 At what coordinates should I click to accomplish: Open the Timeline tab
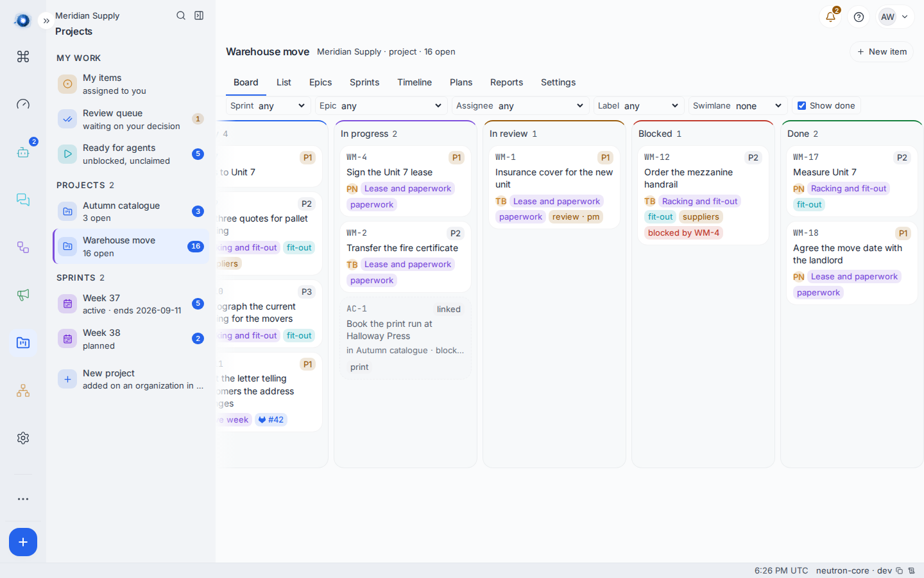415,82
